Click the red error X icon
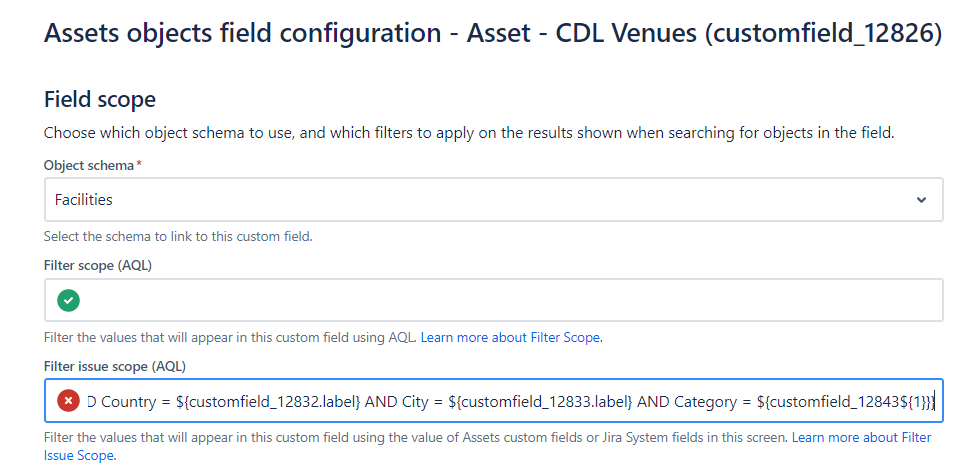 pos(69,402)
